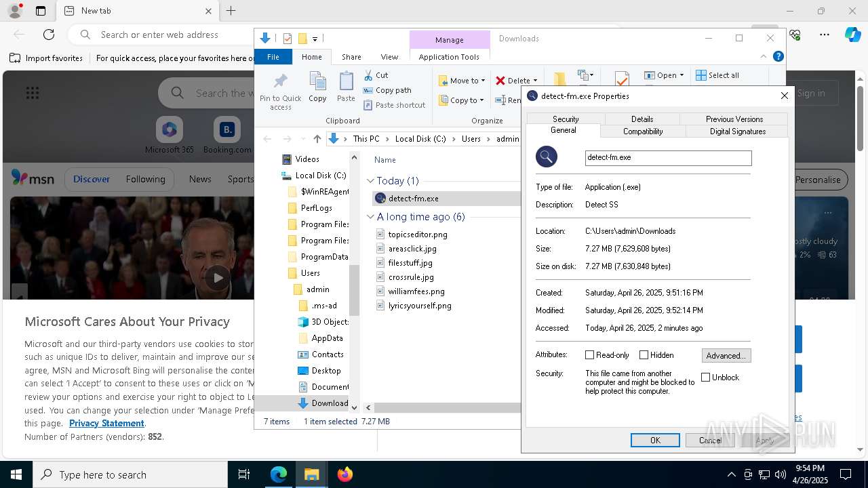Click the Explorer Help question mark icon
This screenshot has width=868, height=488.
(778, 56)
